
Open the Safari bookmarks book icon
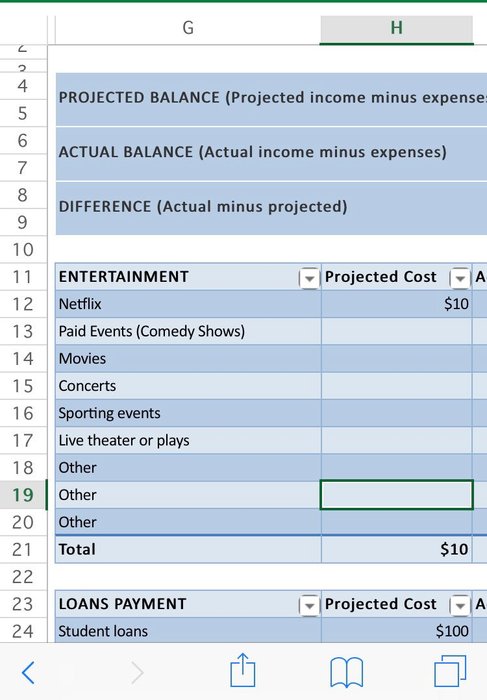click(x=346, y=672)
